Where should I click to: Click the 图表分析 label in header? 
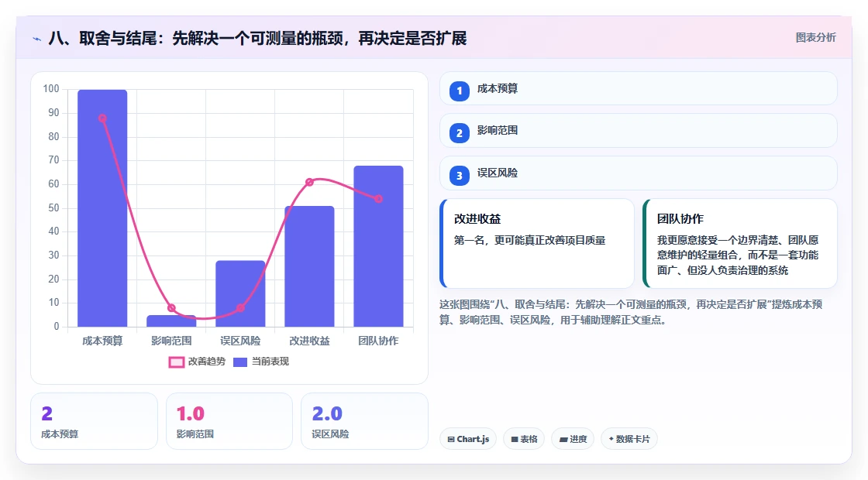[x=815, y=38]
